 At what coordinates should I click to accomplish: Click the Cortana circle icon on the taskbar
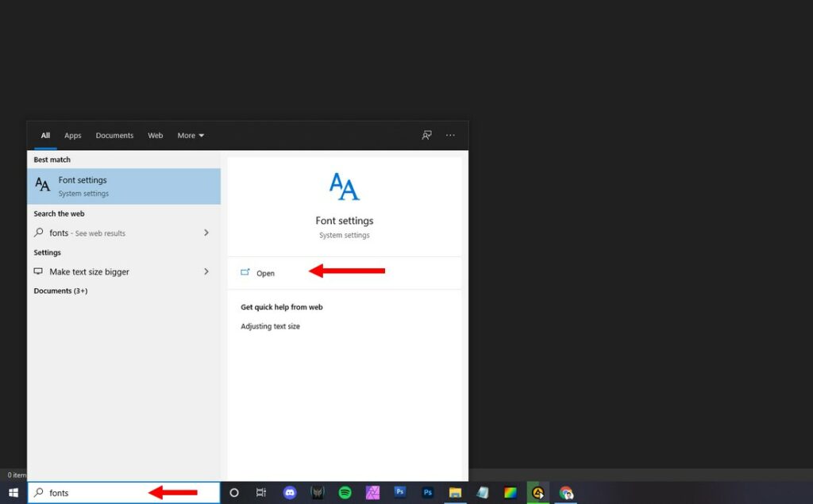coord(234,492)
